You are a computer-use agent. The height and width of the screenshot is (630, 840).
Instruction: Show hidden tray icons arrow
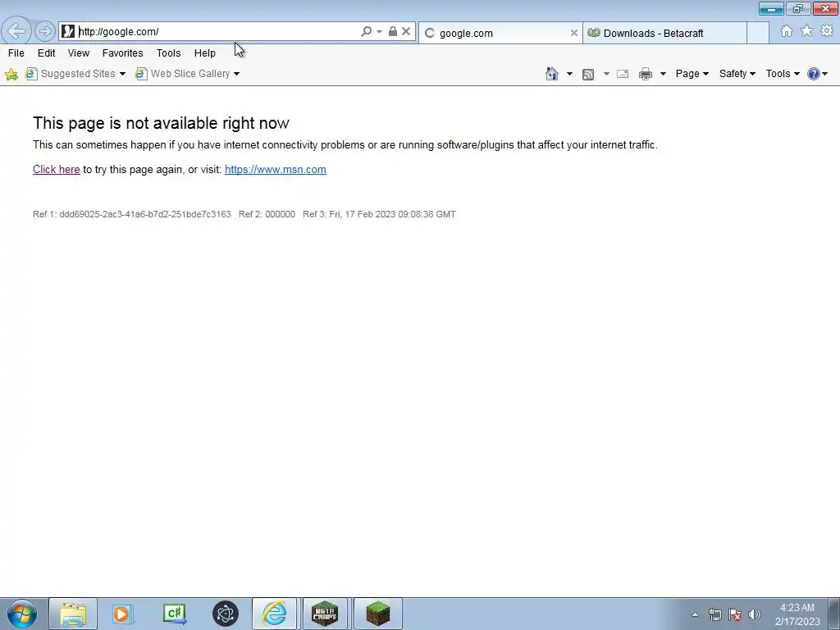pos(695,614)
